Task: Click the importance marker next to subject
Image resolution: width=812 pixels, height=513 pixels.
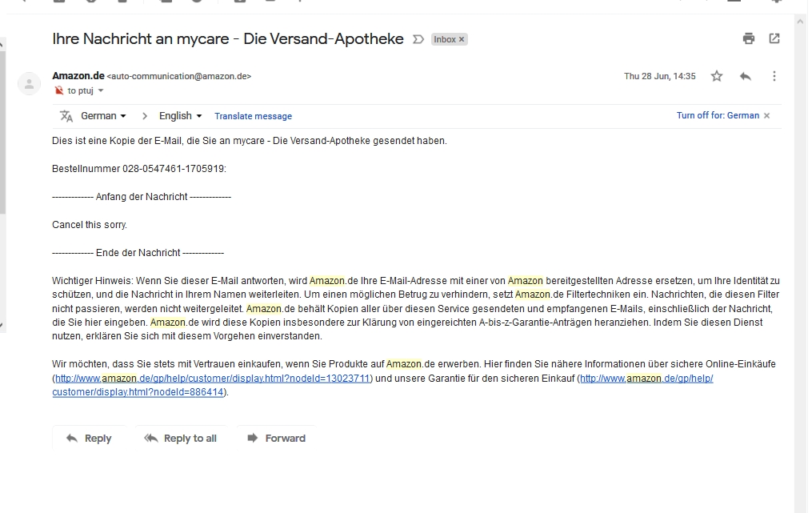Action: tap(418, 39)
